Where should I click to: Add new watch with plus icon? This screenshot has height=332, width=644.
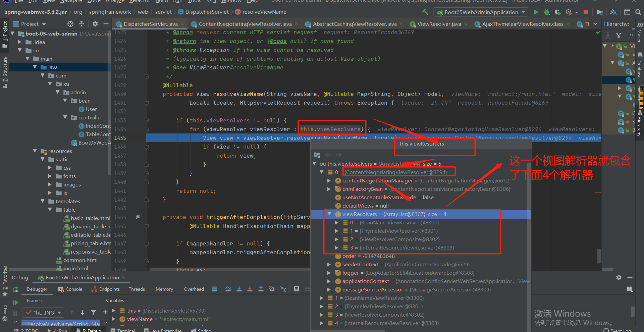point(105,312)
